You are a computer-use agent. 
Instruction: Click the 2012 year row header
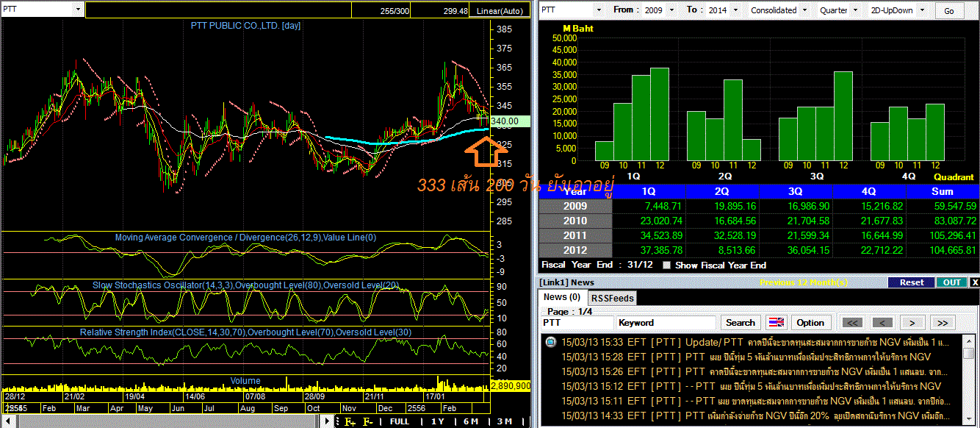click(575, 250)
